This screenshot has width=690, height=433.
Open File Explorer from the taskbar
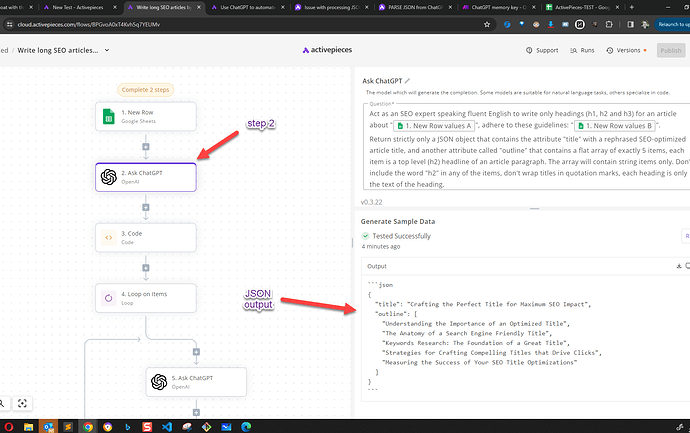[x=29, y=426]
